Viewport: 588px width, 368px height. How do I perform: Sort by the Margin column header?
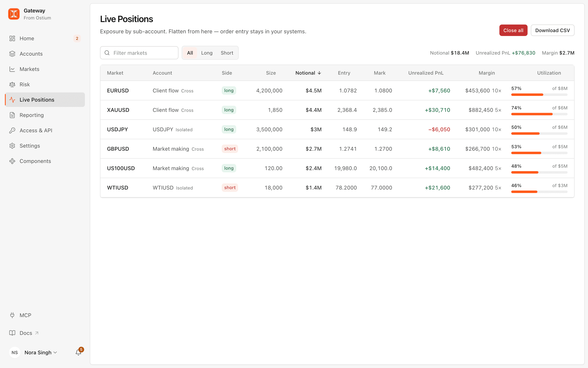(487, 73)
